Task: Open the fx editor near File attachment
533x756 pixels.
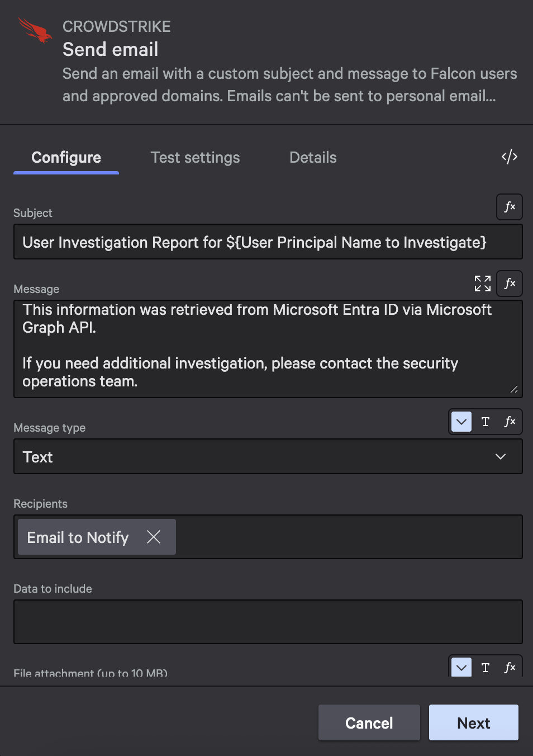Action: coord(509,667)
